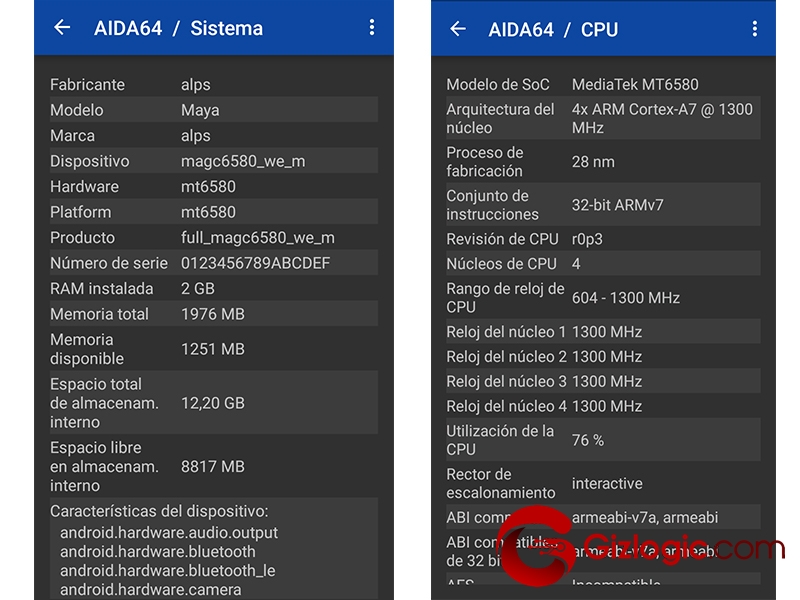
Task: Select the Dispositivo value 'magc6580_we_m'
Action: pyautogui.click(x=243, y=161)
